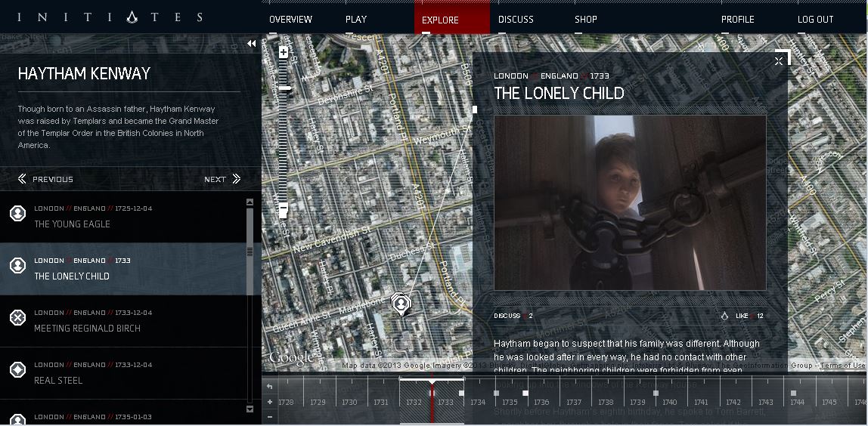Open the Shop tab
The image size is (868, 426).
(586, 20)
